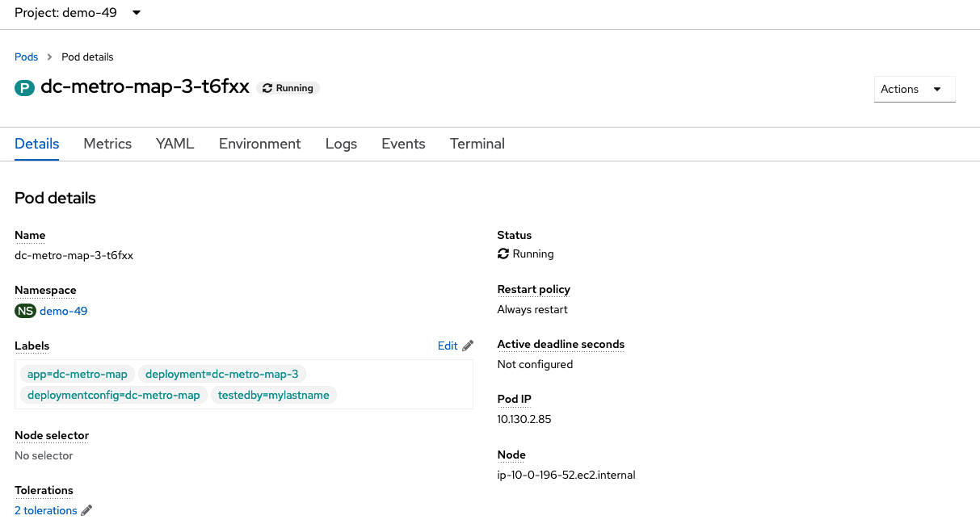The image size is (980, 528).
Task: Click the NS namespace badge icon
Action: 25,311
